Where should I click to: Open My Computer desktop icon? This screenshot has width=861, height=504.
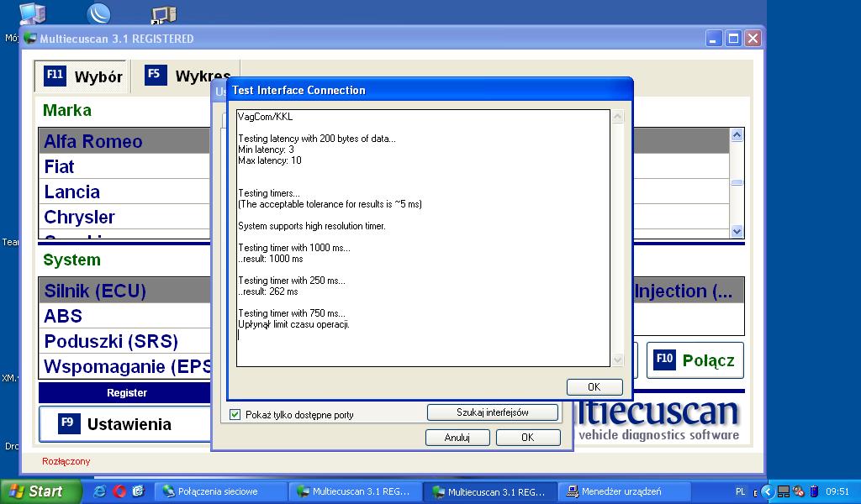click(32, 13)
